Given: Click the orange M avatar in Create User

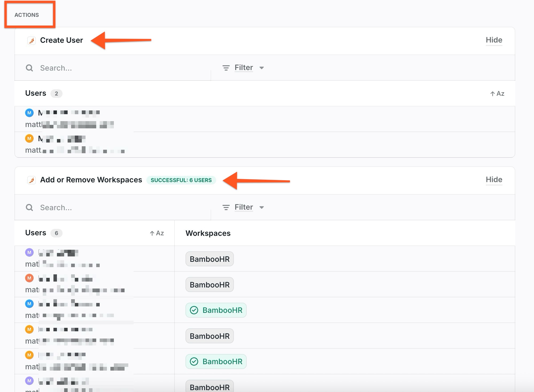Looking at the screenshot, I should click(x=29, y=139).
